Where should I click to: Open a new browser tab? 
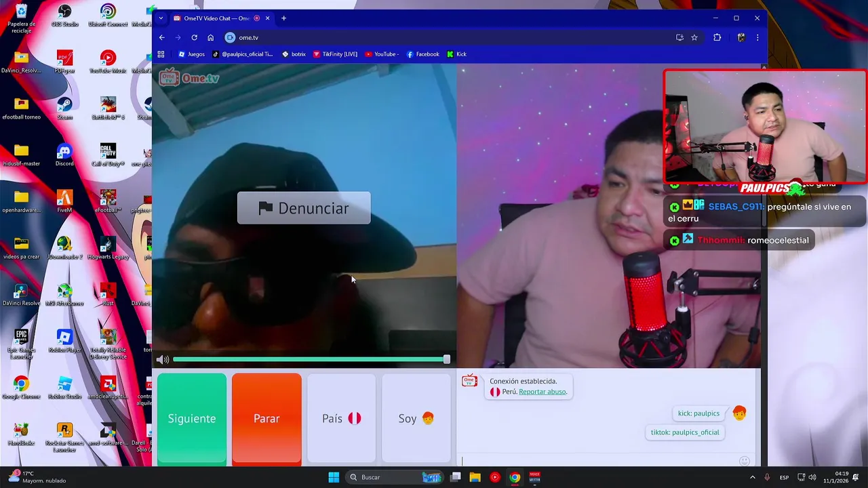(x=283, y=18)
